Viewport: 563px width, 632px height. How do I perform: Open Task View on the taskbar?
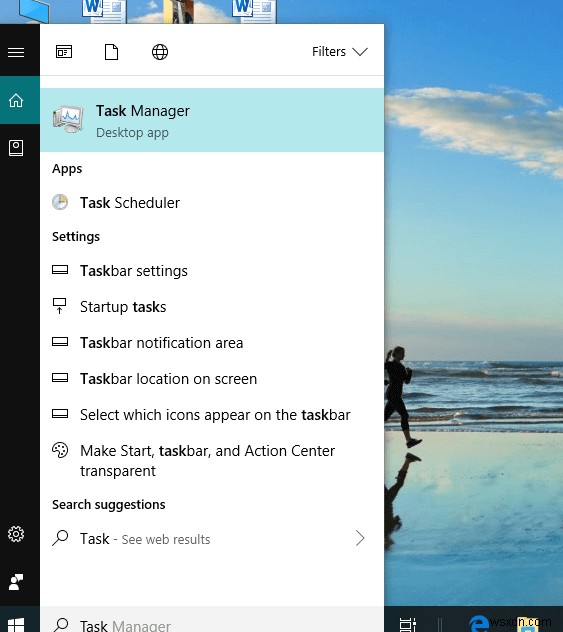point(407,624)
